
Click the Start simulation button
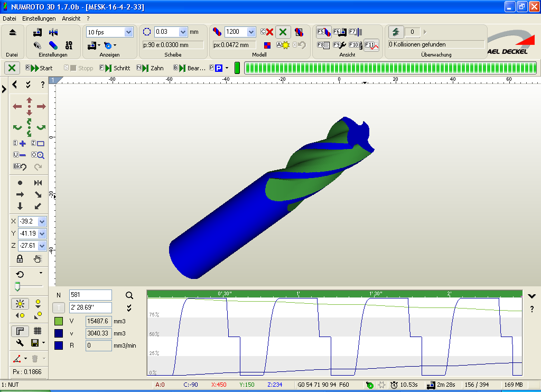tap(40, 68)
